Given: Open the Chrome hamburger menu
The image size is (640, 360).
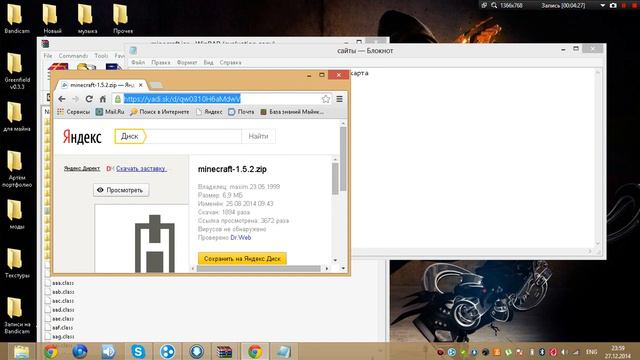Looking at the screenshot, I should pos(340,99).
